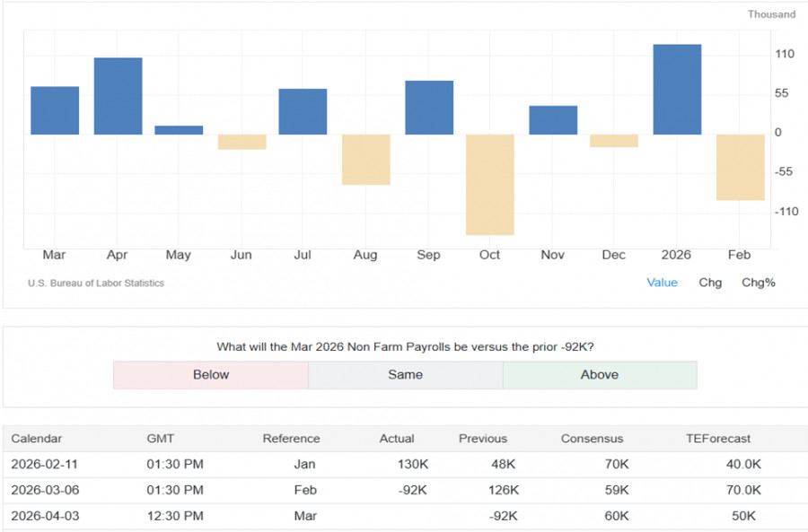Click the October negative bar
This screenshot has height=532, width=808.
point(489,184)
